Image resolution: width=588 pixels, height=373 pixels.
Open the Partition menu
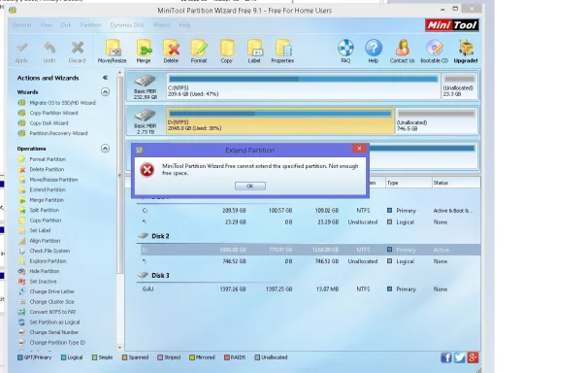click(x=90, y=25)
